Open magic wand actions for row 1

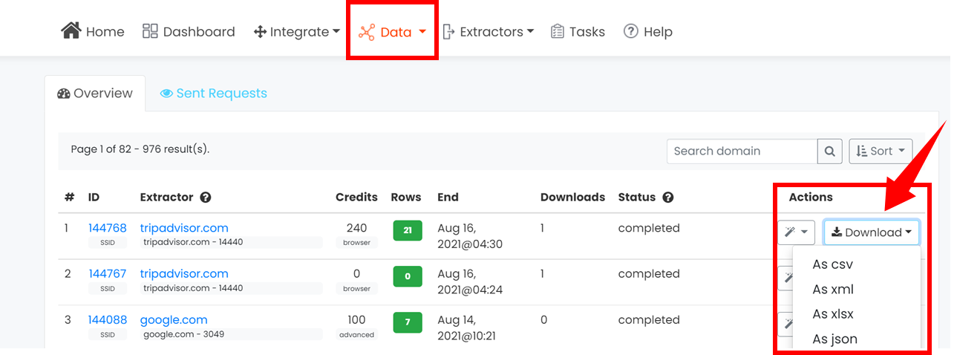[x=797, y=232]
